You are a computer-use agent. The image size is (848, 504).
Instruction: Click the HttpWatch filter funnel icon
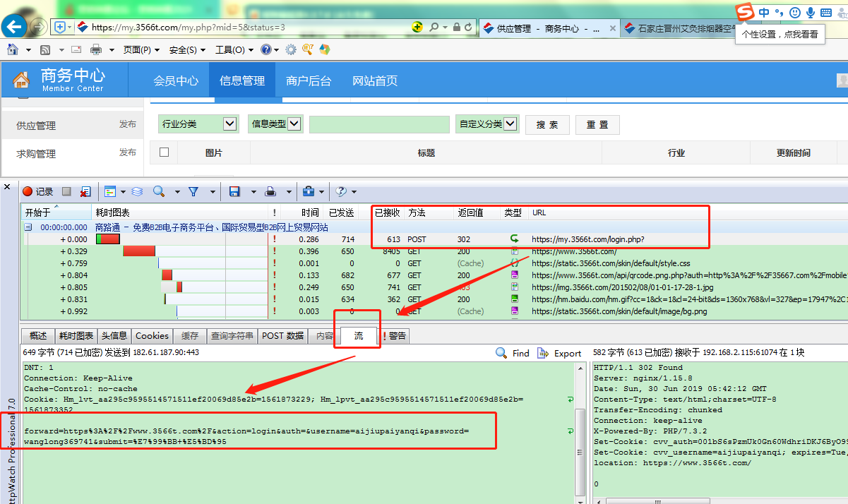coord(193,191)
